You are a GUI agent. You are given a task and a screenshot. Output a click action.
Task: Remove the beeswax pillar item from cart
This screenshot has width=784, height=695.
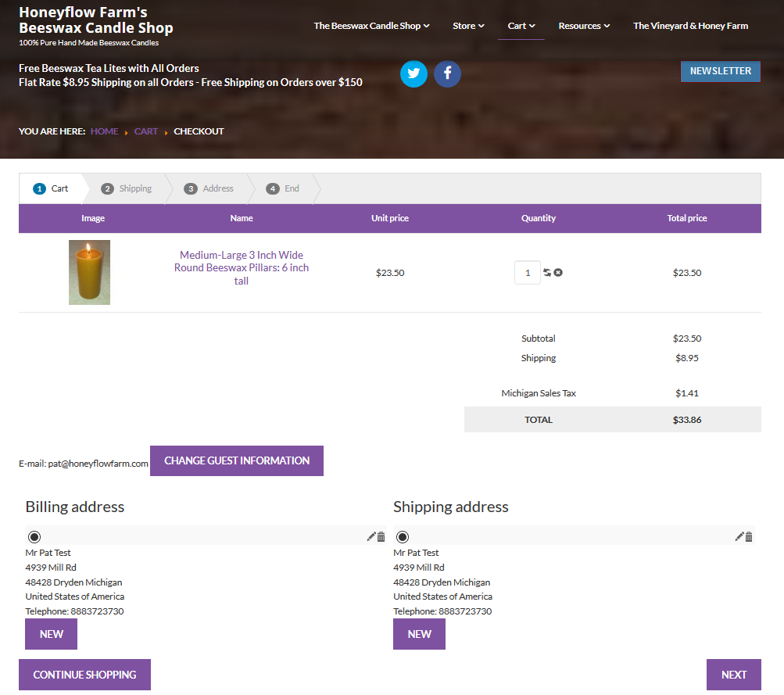click(558, 273)
